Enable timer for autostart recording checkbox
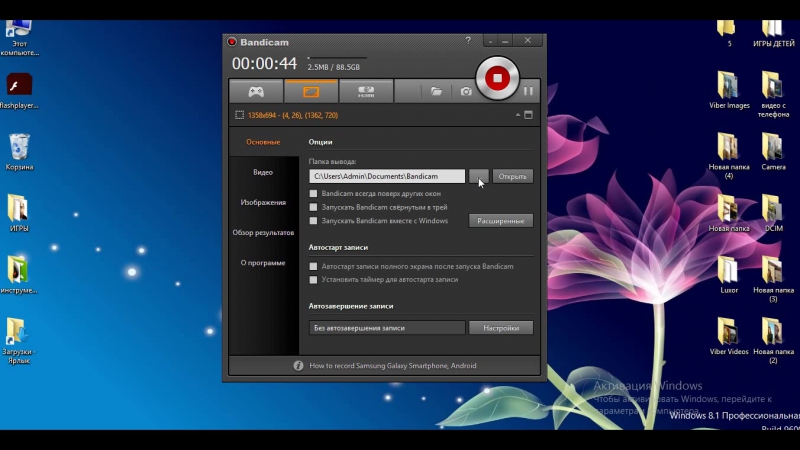Image resolution: width=800 pixels, height=450 pixels. click(x=313, y=280)
